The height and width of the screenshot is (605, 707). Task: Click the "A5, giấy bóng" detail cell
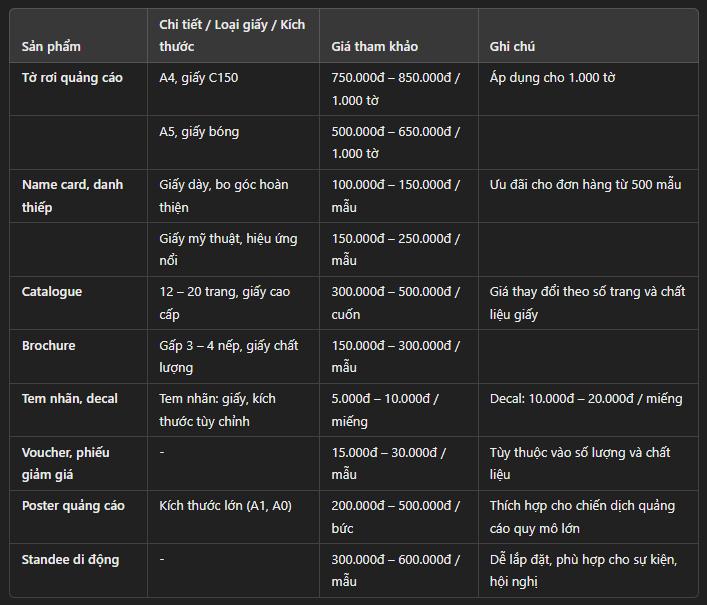click(199, 131)
